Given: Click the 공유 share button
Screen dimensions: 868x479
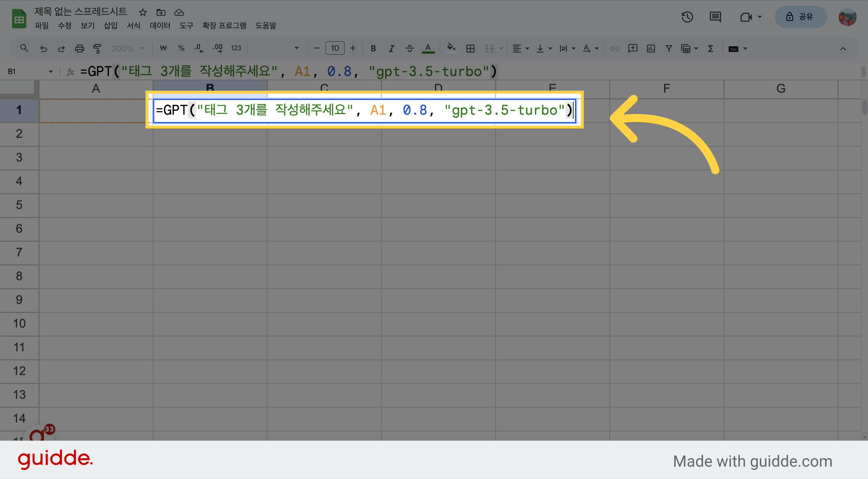Looking at the screenshot, I should pyautogui.click(x=800, y=17).
